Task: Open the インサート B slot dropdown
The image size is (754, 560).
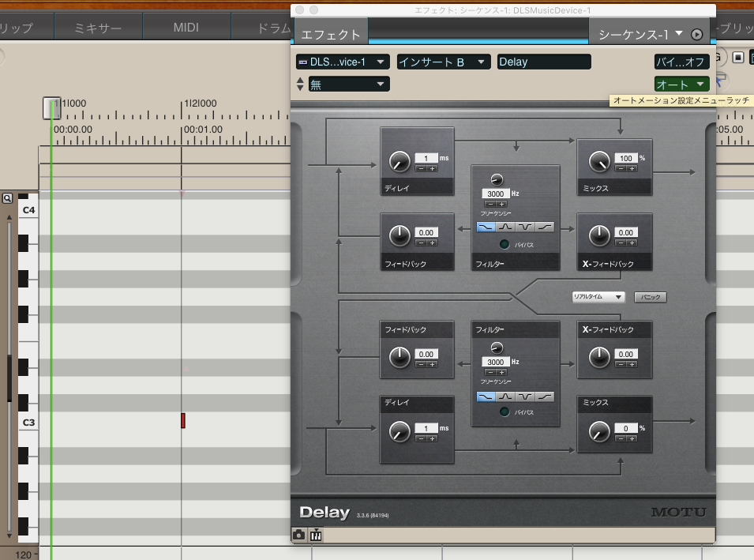Action: point(444,62)
